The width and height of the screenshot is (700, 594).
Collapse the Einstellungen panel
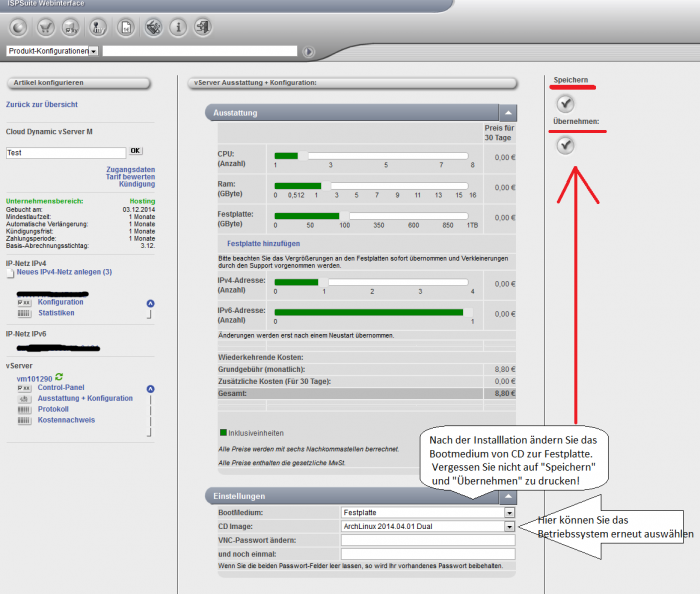click(508, 497)
